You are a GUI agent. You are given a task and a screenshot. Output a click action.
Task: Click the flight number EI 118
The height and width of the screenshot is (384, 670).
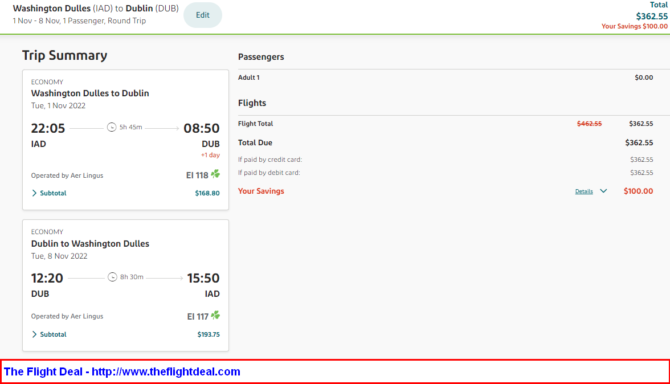pyautogui.click(x=197, y=175)
